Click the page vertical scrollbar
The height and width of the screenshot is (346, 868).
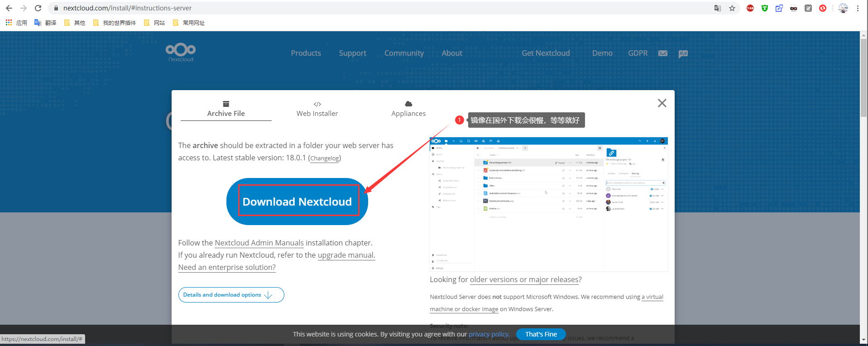[864, 77]
